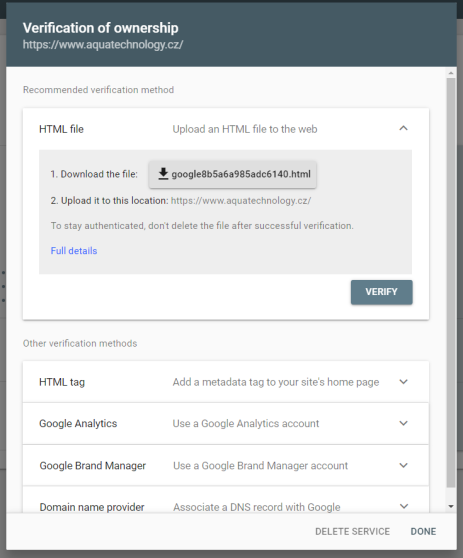Click the upload location URL text
463x558 pixels.
(x=241, y=201)
